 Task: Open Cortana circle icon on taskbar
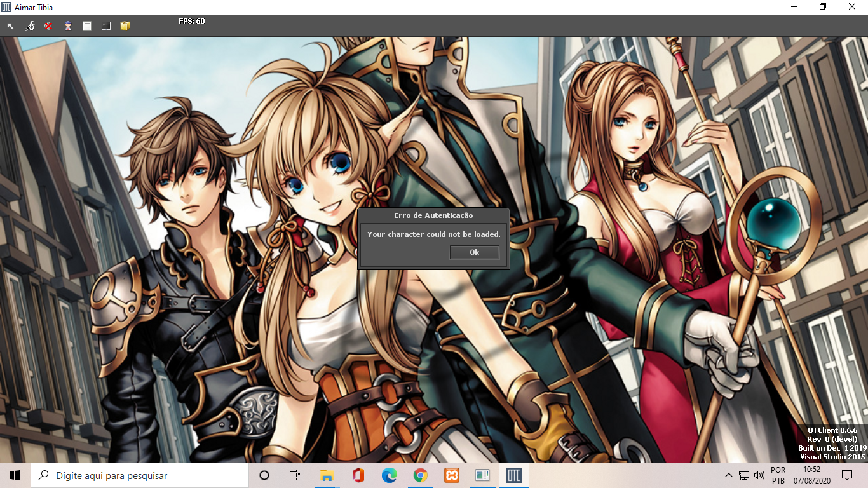(x=264, y=475)
